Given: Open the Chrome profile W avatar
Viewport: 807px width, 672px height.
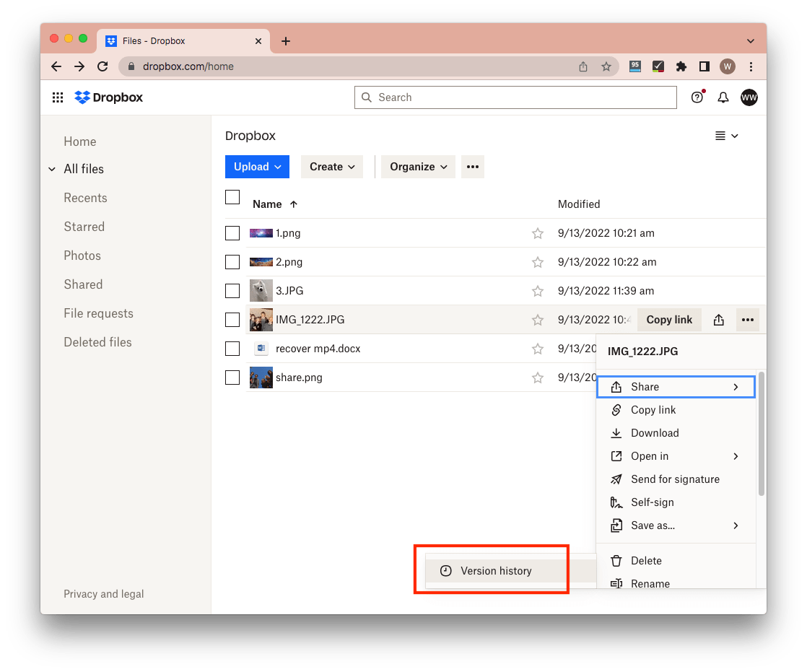Looking at the screenshot, I should (727, 66).
